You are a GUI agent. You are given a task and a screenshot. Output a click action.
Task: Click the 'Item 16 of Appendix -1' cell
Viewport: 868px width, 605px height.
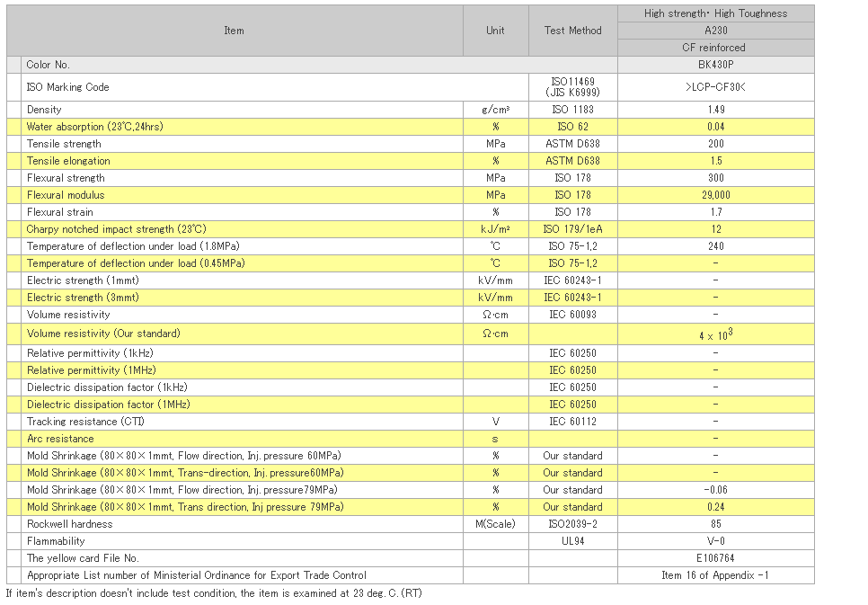click(715, 575)
